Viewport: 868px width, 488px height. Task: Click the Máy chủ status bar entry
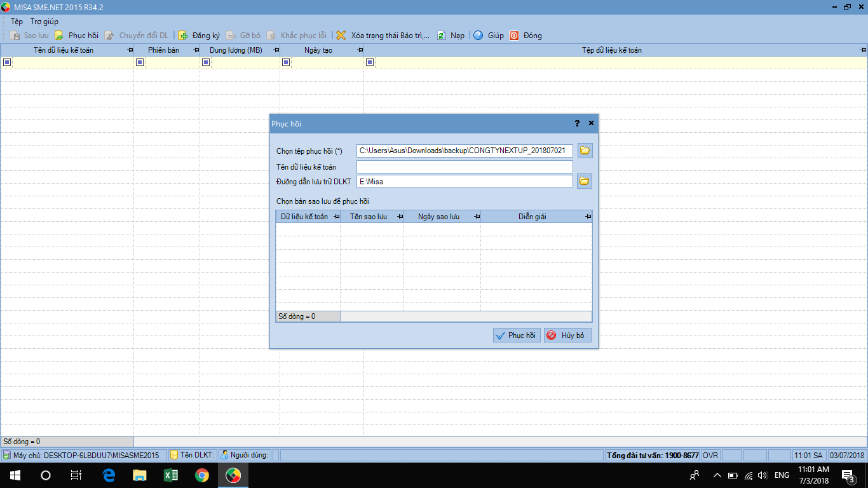(84, 455)
